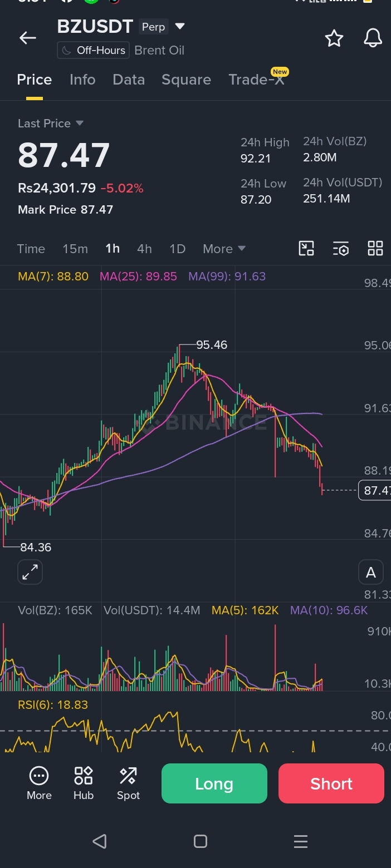Viewport: 391px width, 868px height.
Task: Switch to the Data tab
Action: tap(129, 80)
